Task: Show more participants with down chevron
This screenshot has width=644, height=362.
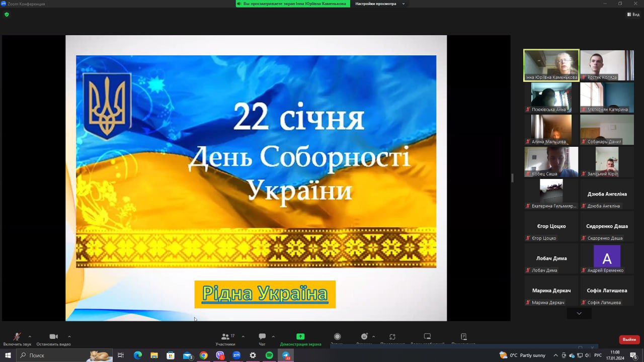Action: pos(579,313)
